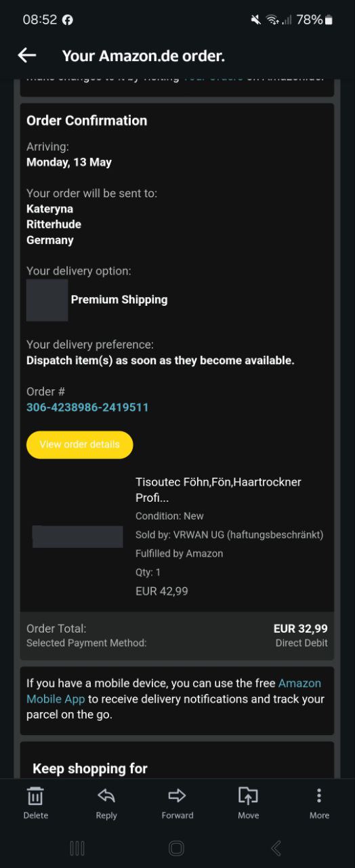The width and height of the screenshot is (355, 868).
Task: Tap the Move folder icon
Action: coord(249,795)
